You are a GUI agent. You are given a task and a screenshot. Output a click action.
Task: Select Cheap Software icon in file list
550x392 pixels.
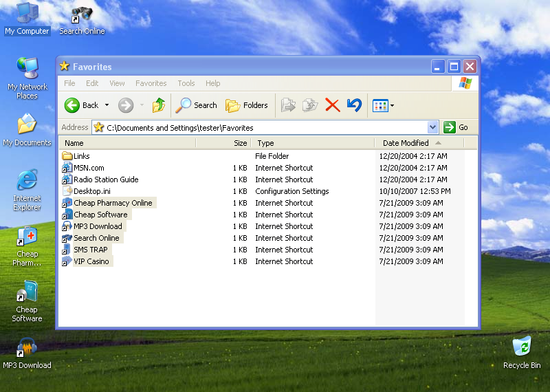click(67, 214)
